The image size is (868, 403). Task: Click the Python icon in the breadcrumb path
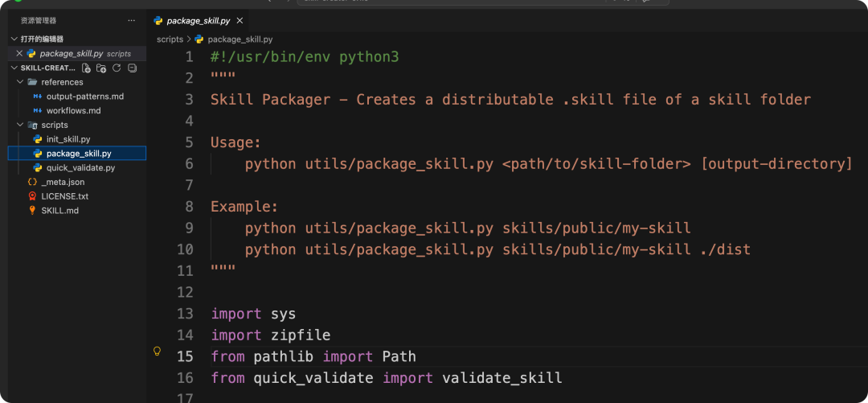tap(199, 39)
